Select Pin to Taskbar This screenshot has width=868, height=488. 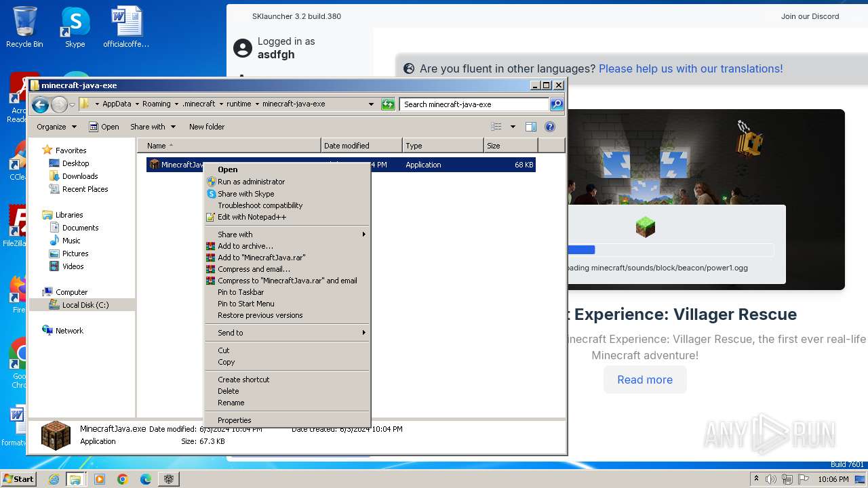tap(288, 292)
